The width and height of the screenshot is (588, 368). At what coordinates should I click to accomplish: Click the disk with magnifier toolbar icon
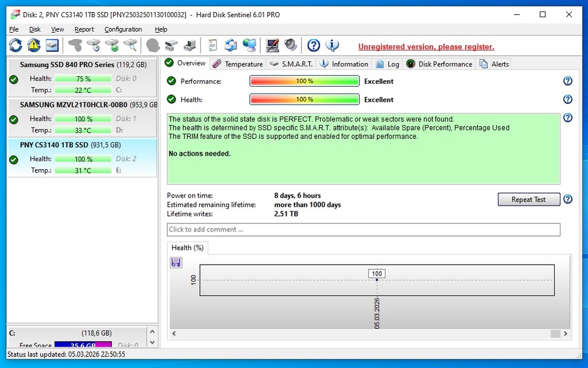coord(131,45)
